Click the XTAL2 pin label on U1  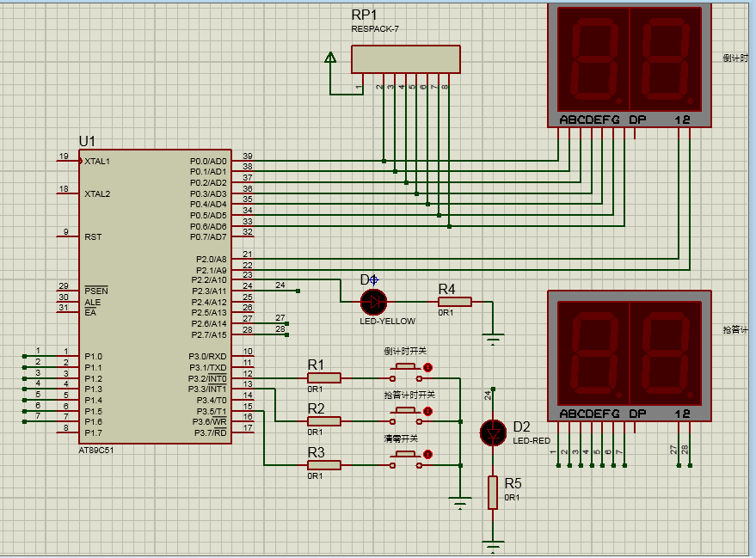97,193
